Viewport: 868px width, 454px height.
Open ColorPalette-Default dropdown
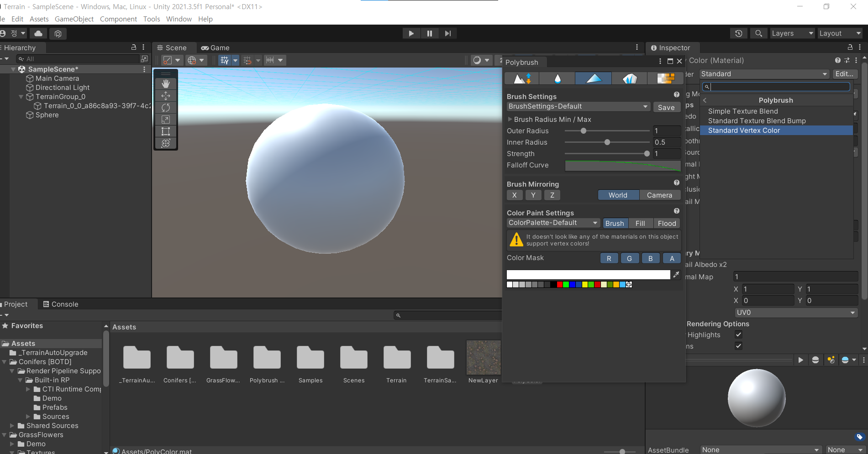553,223
